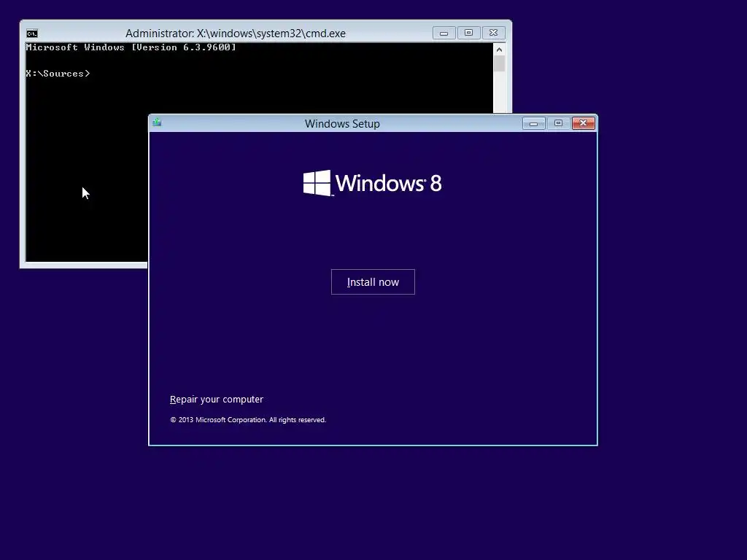The width and height of the screenshot is (747, 560).
Task: Open the Repair your computer link
Action: [x=216, y=399]
